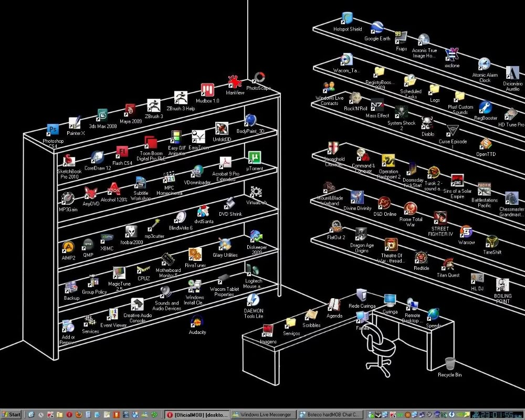
Task: Open the Imagens icon on desk
Action: click(268, 331)
